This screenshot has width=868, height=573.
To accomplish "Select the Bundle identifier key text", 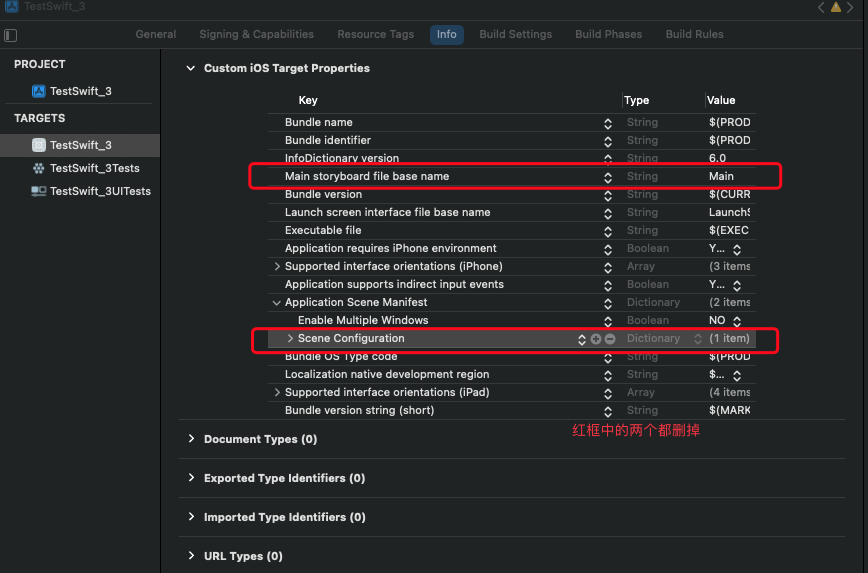I will (328, 141).
